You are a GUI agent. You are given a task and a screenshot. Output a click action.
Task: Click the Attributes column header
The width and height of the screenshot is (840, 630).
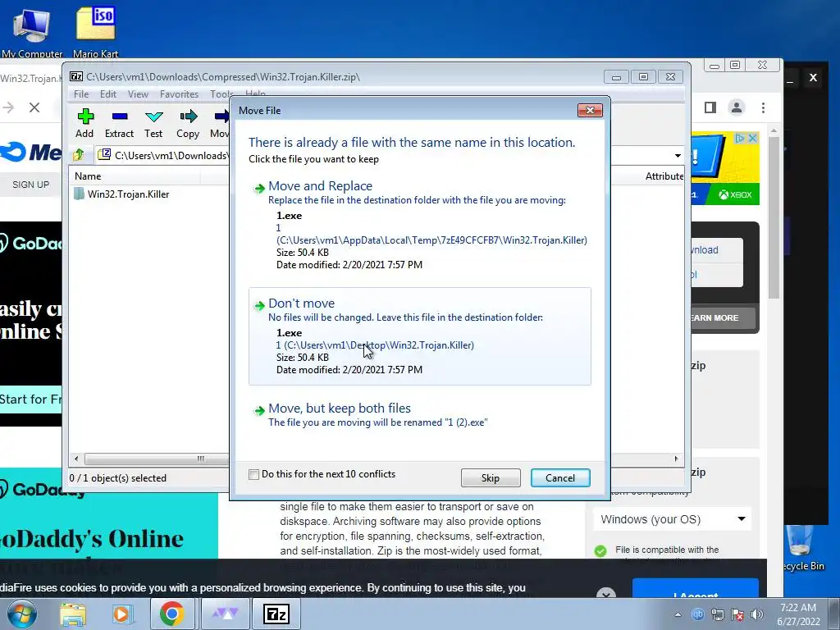(x=664, y=176)
